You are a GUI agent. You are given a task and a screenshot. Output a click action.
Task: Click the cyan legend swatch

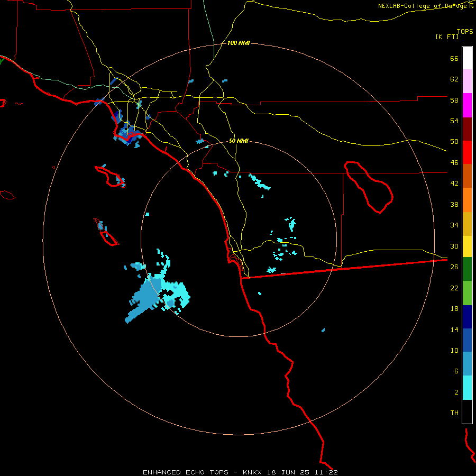pos(467,388)
